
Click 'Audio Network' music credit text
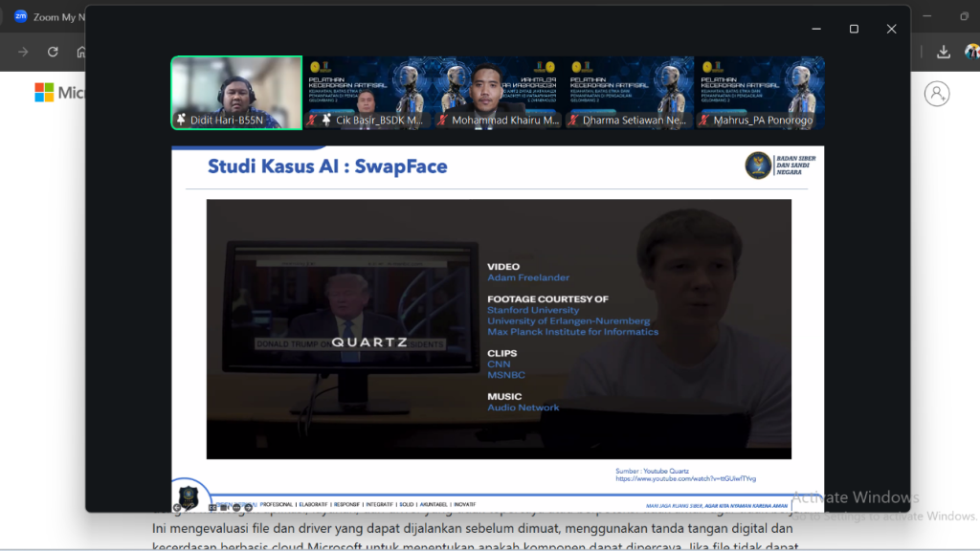(x=523, y=408)
